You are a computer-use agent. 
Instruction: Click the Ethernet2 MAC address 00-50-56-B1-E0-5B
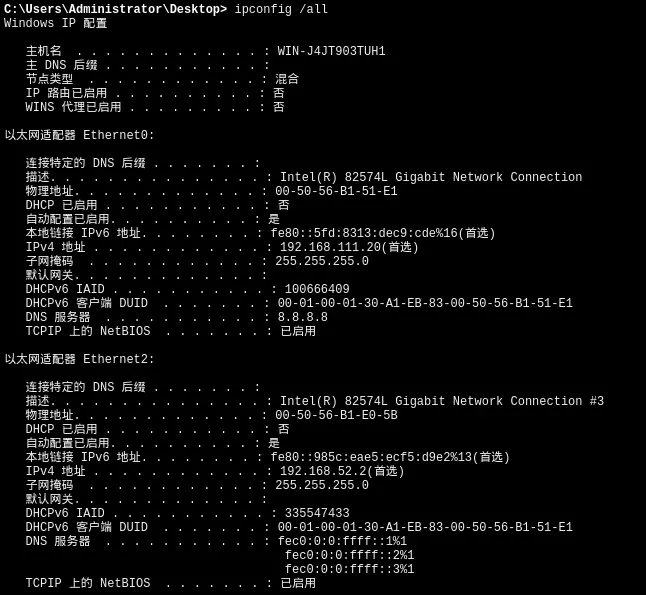[336, 415]
